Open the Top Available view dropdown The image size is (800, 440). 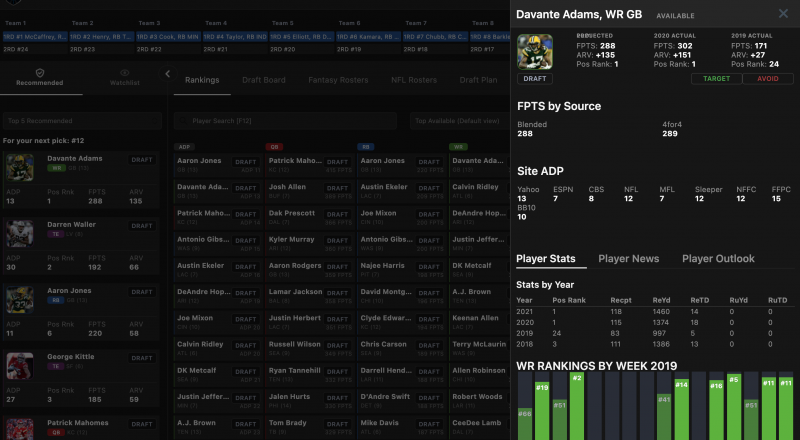459,121
